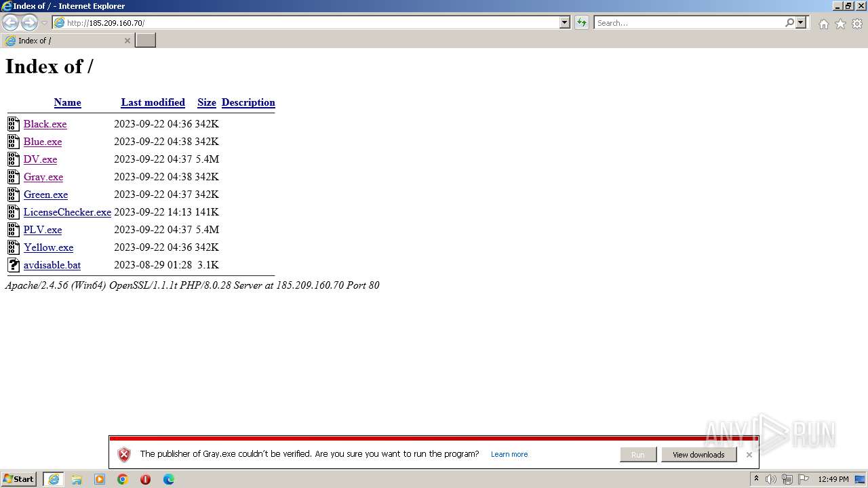Open the avdisable.bat link
The image size is (868, 488).
[x=52, y=265]
